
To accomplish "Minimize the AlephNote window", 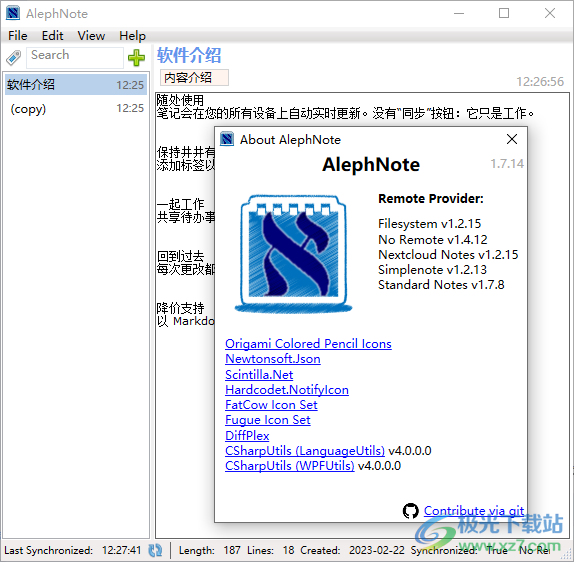I will point(459,13).
